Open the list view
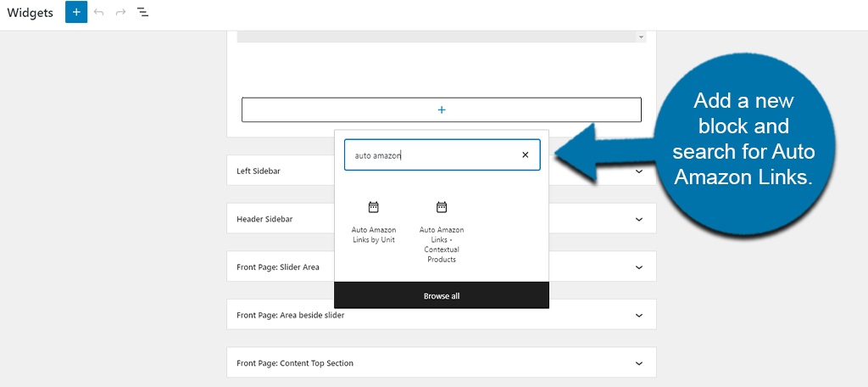This screenshot has width=868, height=387. [x=142, y=12]
